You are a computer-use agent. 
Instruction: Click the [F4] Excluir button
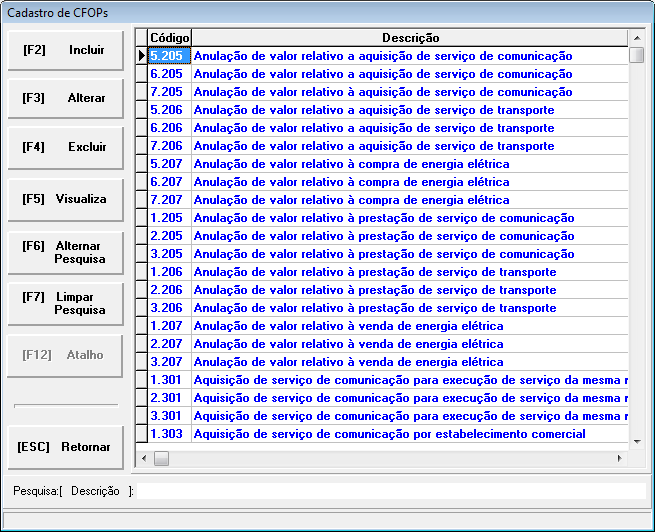point(65,147)
